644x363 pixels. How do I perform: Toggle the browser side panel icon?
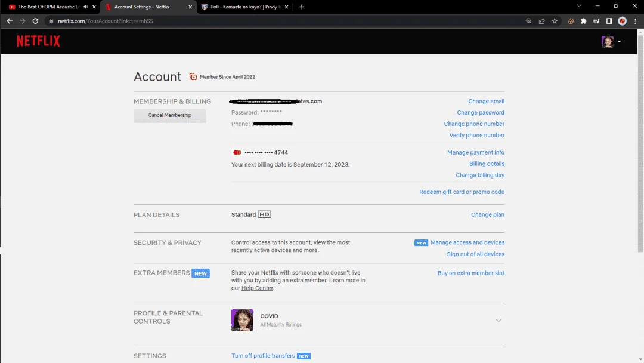click(609, 21)
